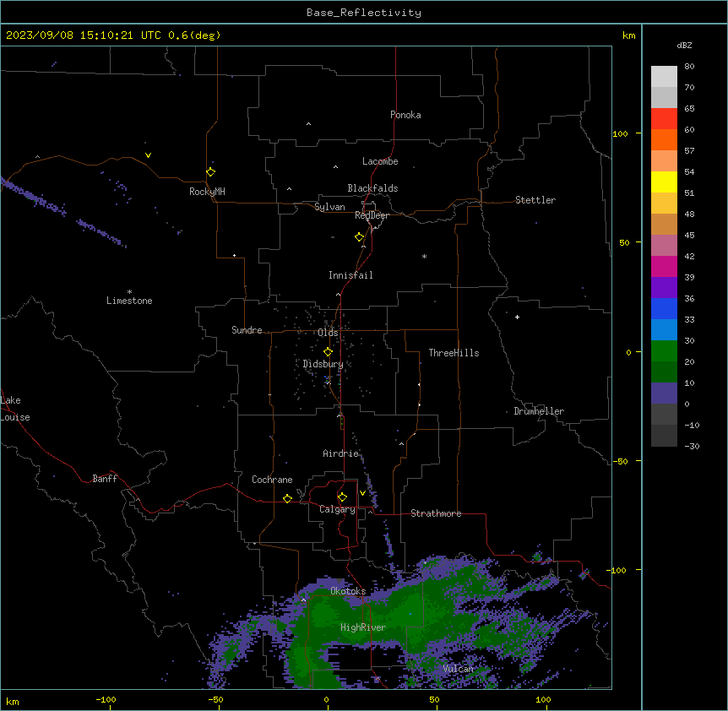Select the Olds label
The width and height of the screenshot is (728, 711).
[328, 333]
